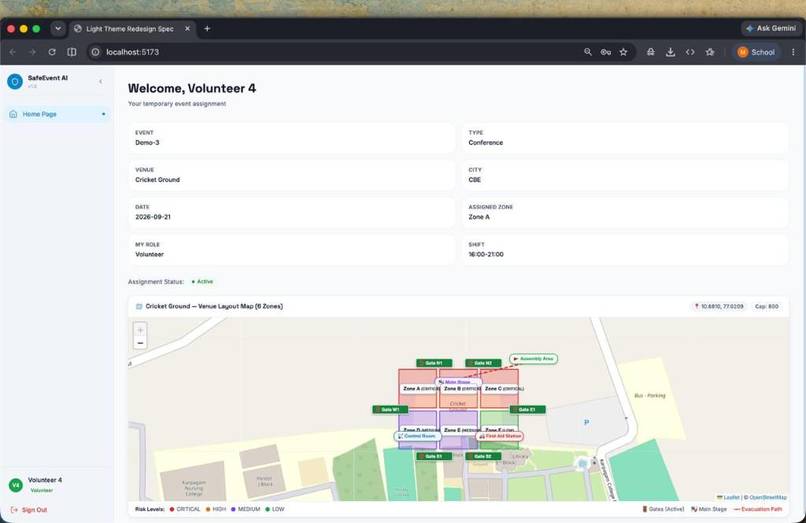Click the Ask Gemini button

771,28
